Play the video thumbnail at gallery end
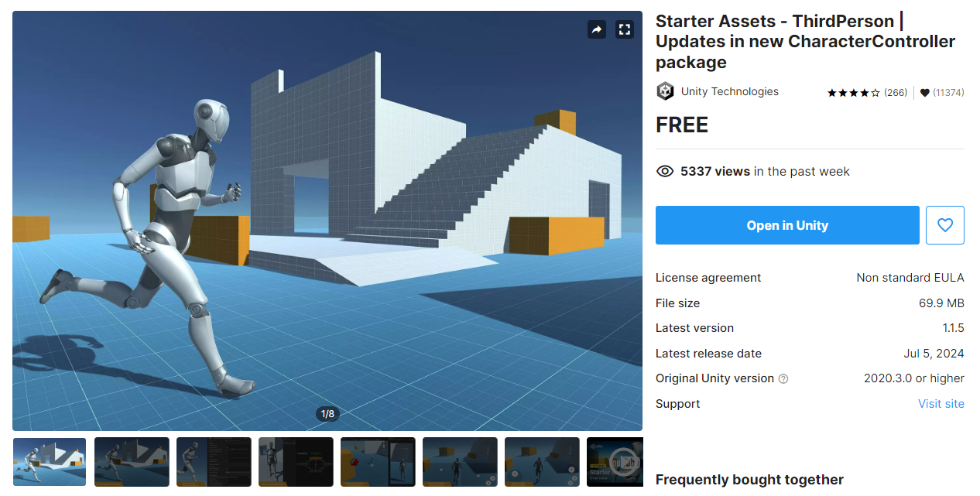 (x=615, y=462)
